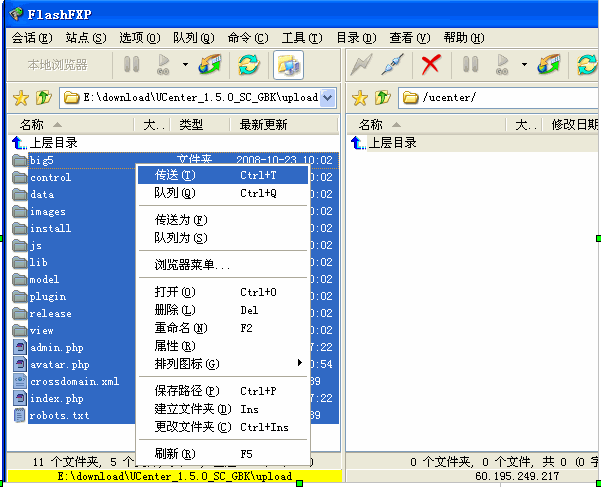Open the dropdown arrow beside remote go icon
The width and height of the screenshot is (601, 487).
(524, 64)
